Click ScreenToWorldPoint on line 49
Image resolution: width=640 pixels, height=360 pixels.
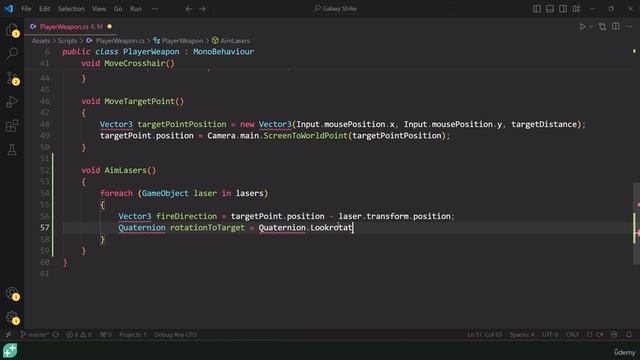[305, 136]
